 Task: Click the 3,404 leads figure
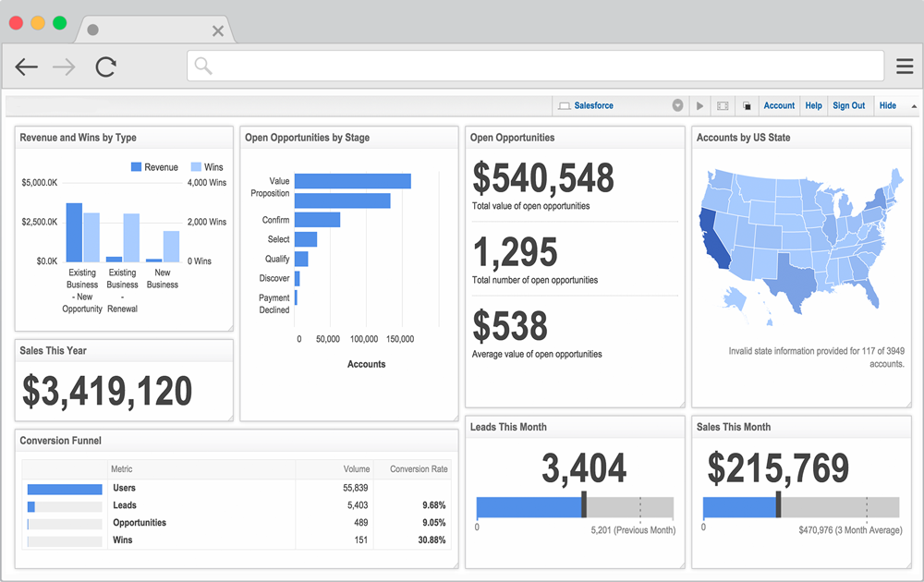click(584, 468)
